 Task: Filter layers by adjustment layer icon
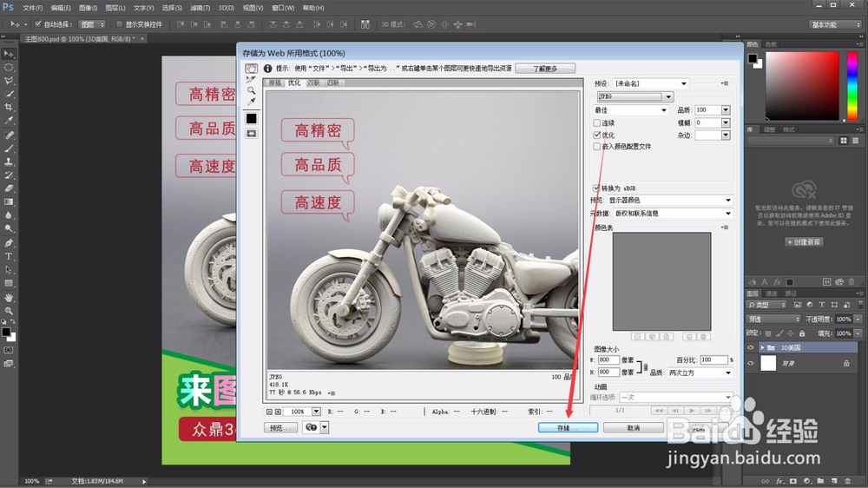click(810, 305)
